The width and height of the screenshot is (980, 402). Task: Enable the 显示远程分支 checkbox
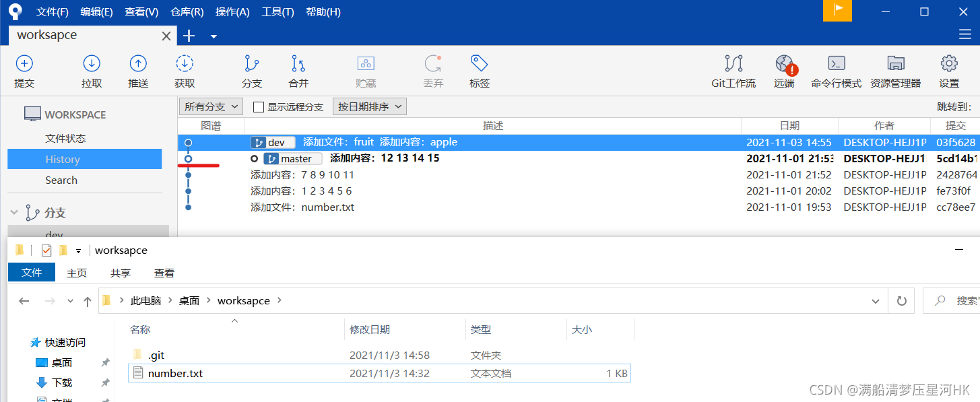click(259, 106)
